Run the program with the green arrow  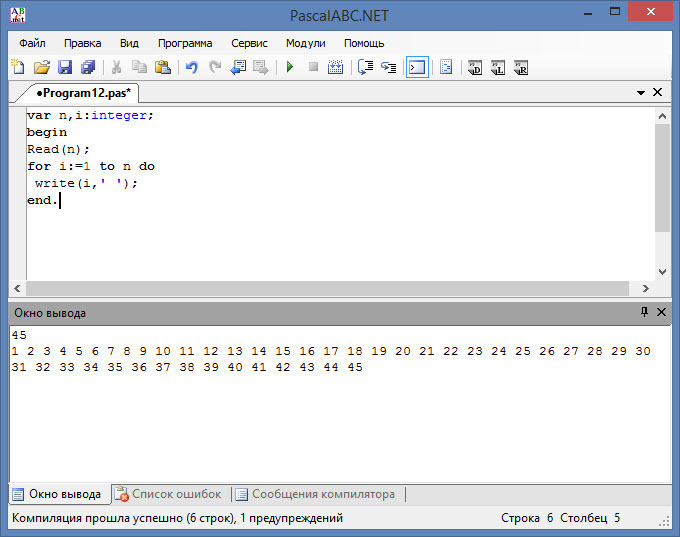(x=290, y=67)
